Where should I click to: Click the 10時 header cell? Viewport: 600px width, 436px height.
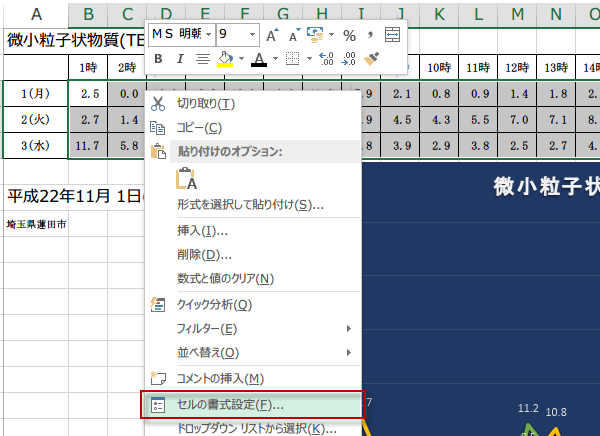pyautogui.click(x=439, y=68)
